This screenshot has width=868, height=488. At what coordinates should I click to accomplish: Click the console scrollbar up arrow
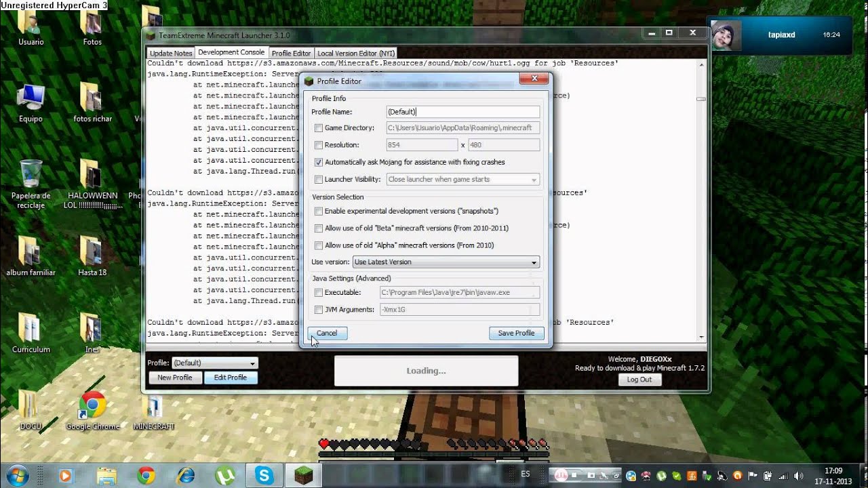click(701, 64)
